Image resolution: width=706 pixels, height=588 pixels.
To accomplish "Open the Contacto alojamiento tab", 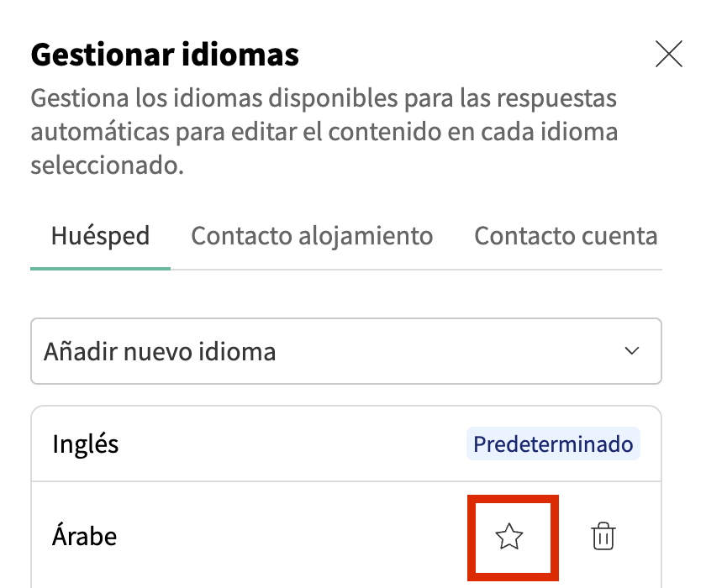I will coord(312,236).
